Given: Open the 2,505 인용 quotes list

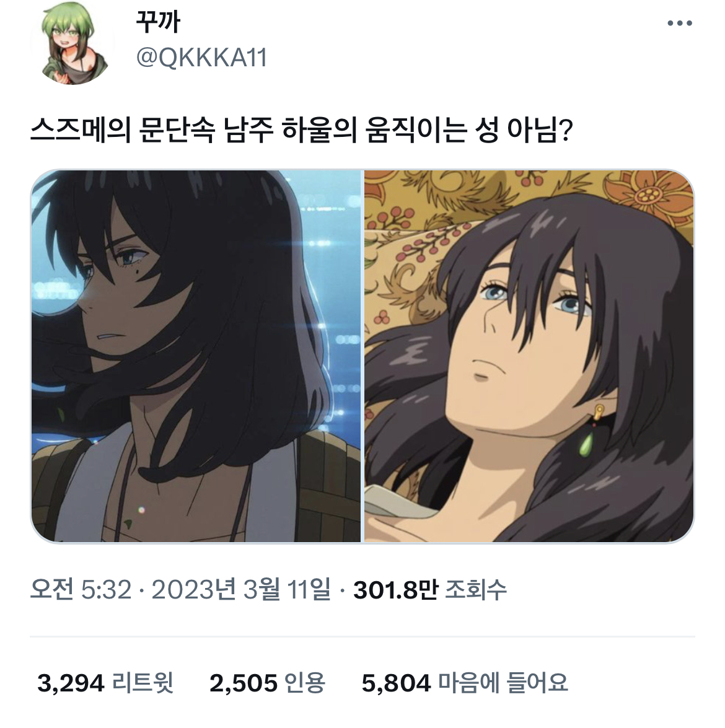Looking at the screenshot, I should (267, 683).
